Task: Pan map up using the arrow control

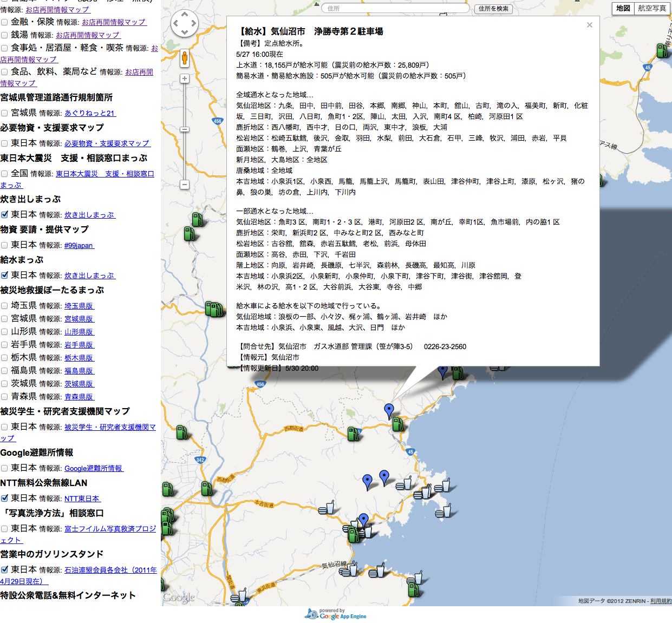Action: point(185,14)
